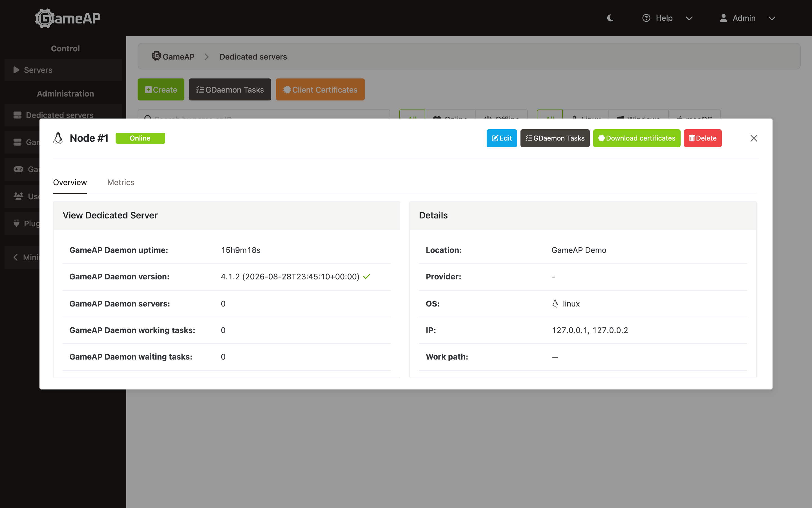Viewport: 812px width, 508px height.
Task: Click the Servers play icon in sidebar
Action: coord(16,70)
